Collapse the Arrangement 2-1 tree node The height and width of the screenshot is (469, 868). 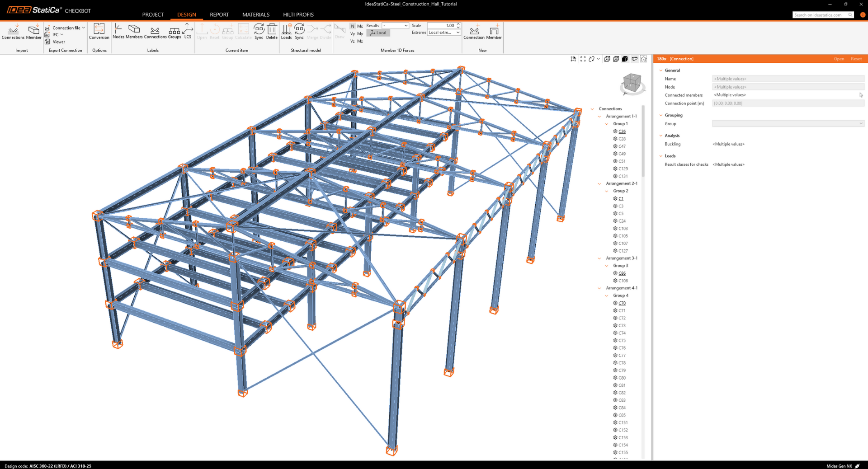599,184
